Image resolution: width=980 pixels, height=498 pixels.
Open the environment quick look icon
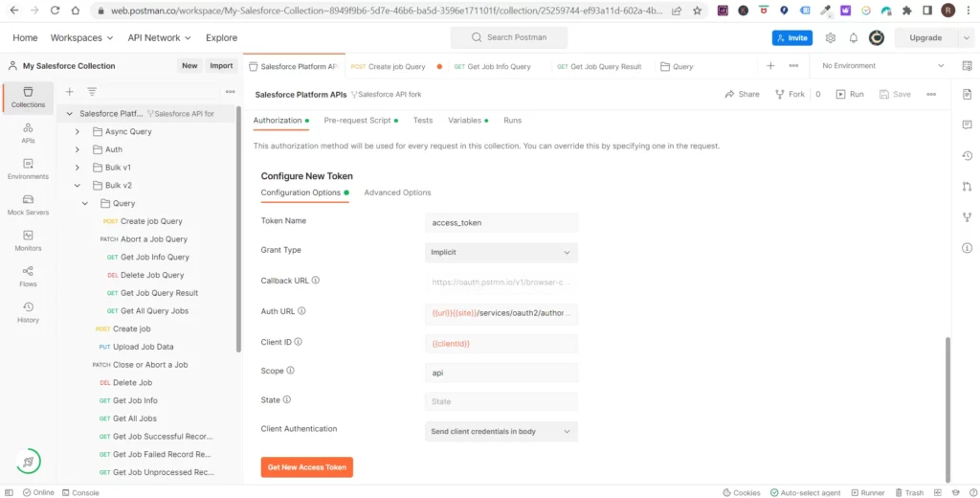(967, 66)
